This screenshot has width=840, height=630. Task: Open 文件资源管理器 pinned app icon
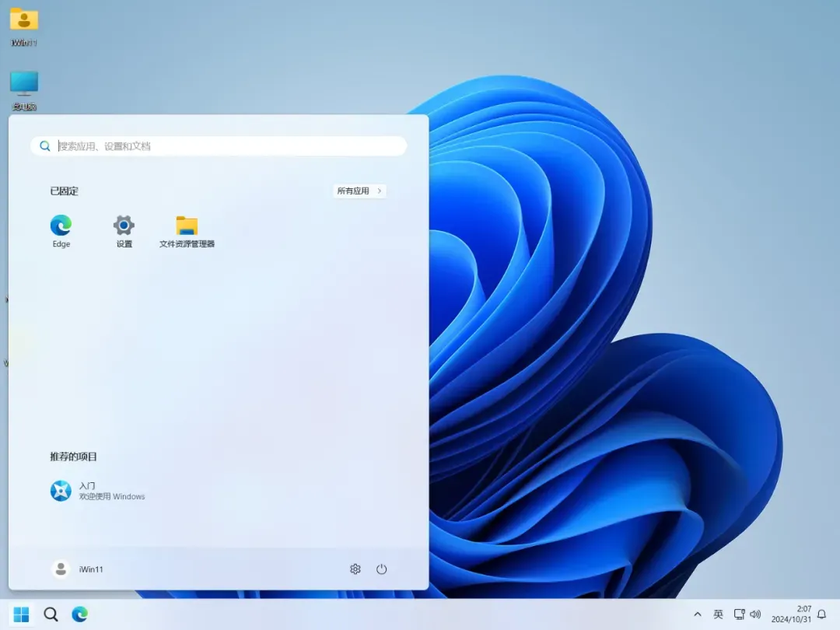click(x=185, y=226)
